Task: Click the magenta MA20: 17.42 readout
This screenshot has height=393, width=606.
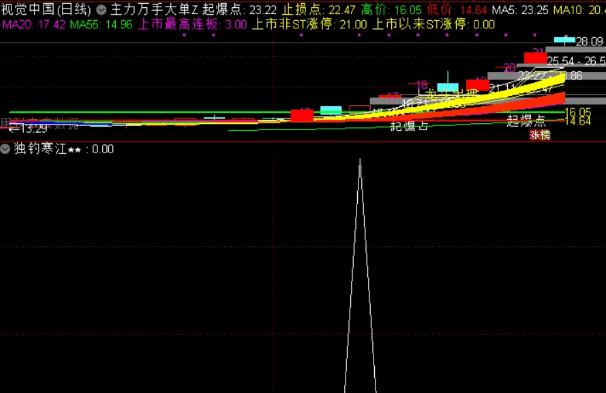Action: 34,25
